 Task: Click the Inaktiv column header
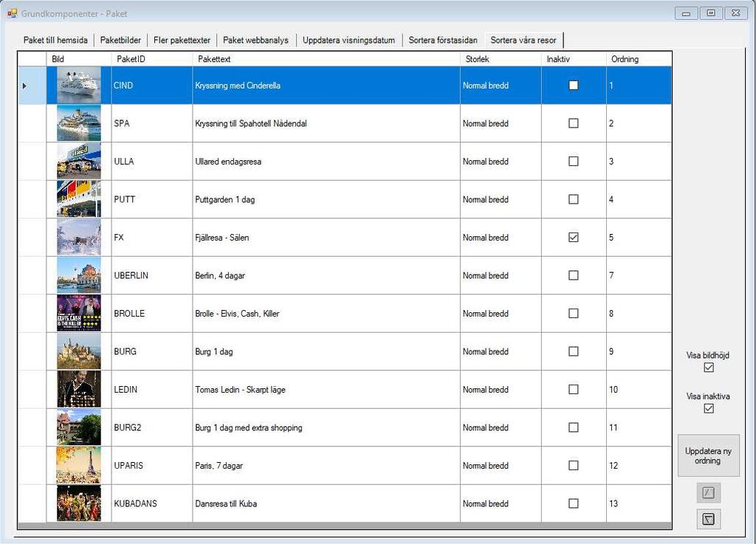click(x=574, y=59)
